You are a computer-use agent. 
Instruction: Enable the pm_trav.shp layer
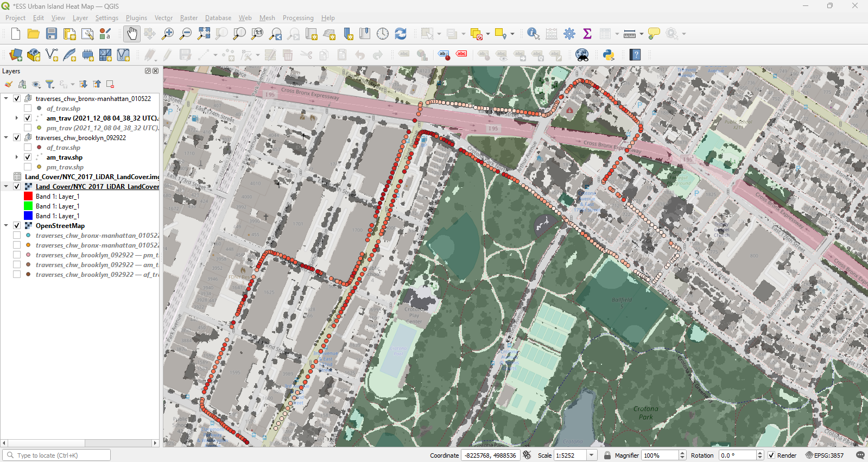point(28,167)
